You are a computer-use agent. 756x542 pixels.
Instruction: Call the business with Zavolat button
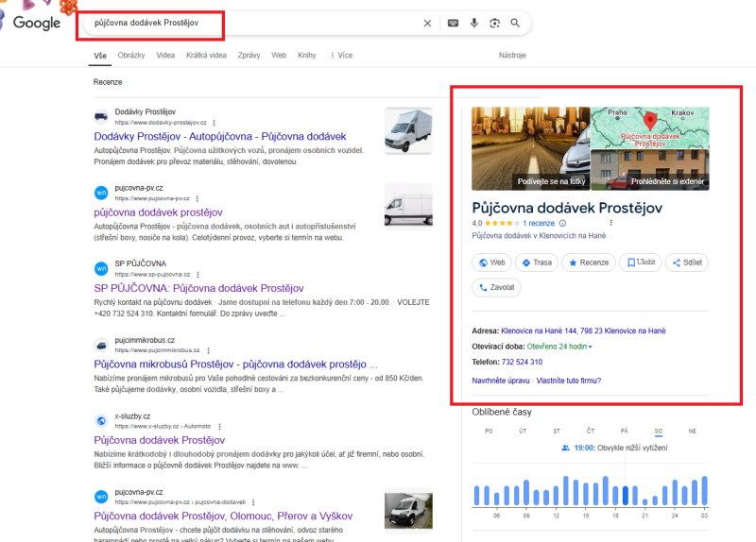[x=496, y=288]
